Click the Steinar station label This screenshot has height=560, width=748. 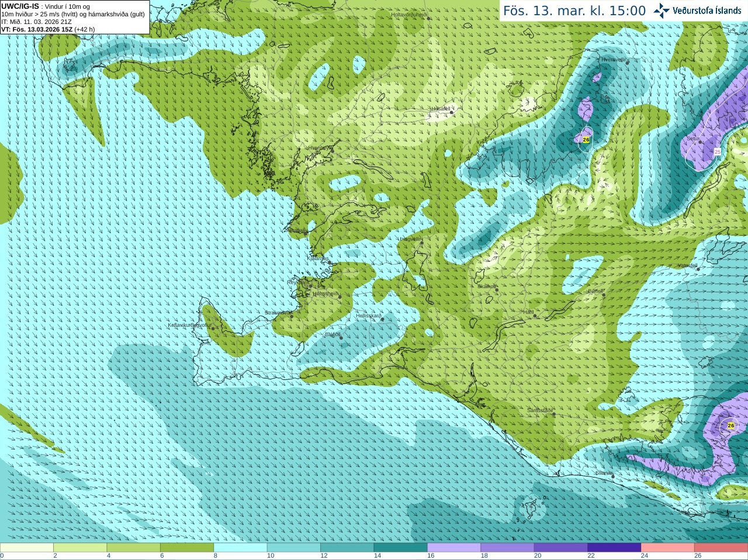click(604, 473)
